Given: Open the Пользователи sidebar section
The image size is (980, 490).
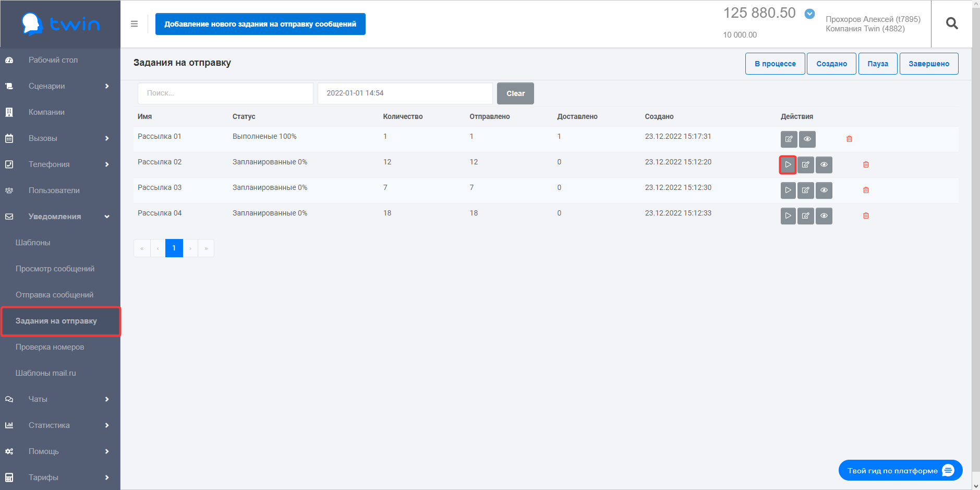Looking at the screenshot, I should (x=60, y=190).
